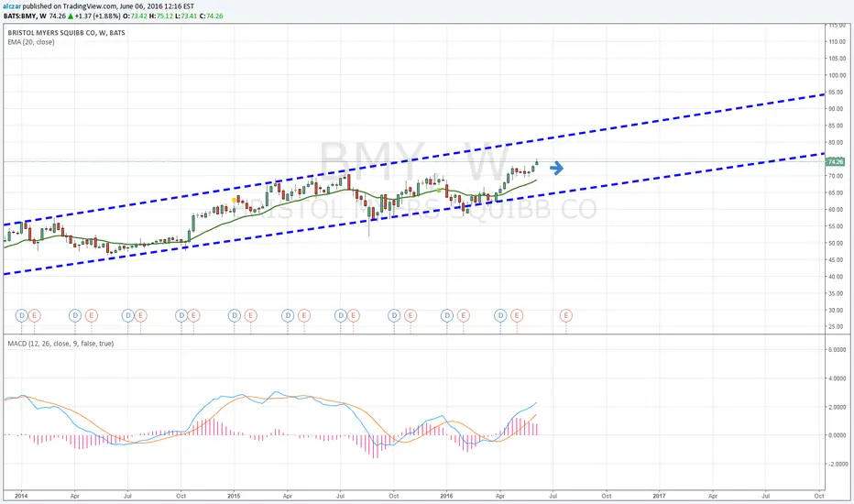Click the E marker beside the 2015 dividend marker
Image resolution: width=854 pixels, height=504 pixels.
(250, 315)
